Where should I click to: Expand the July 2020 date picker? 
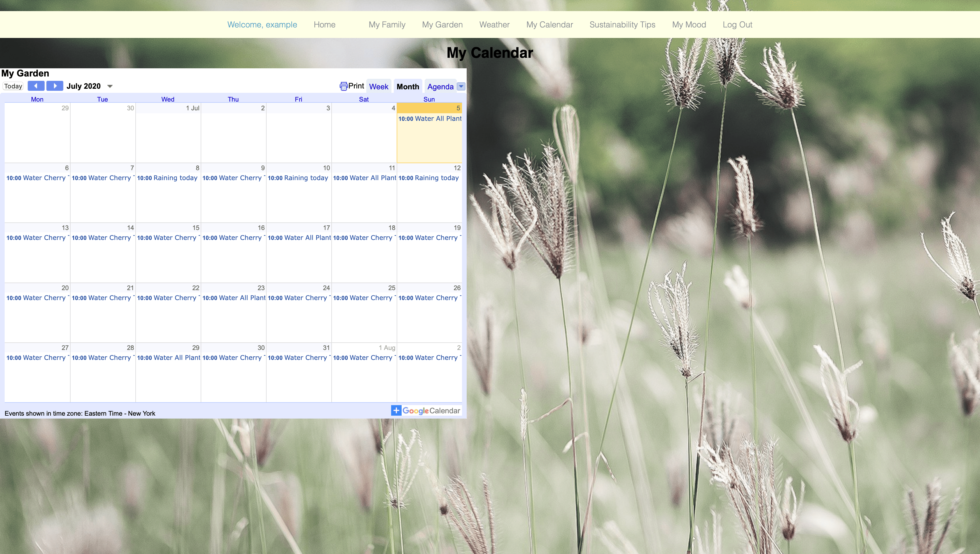point(110,86)
